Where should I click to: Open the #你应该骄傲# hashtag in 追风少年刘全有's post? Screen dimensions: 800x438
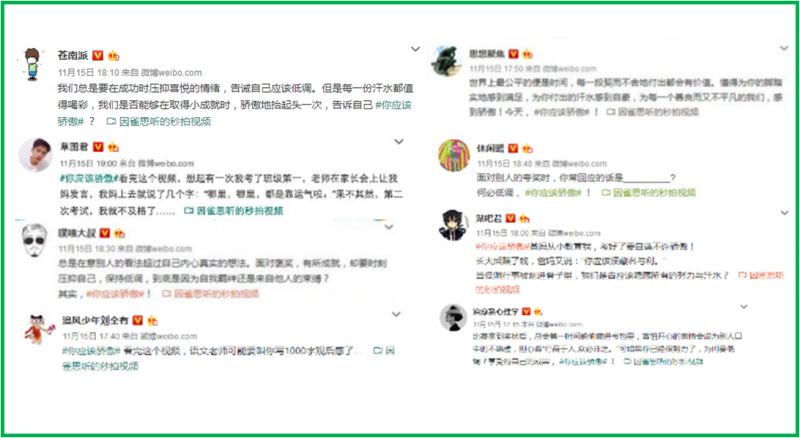click(91, 351)
